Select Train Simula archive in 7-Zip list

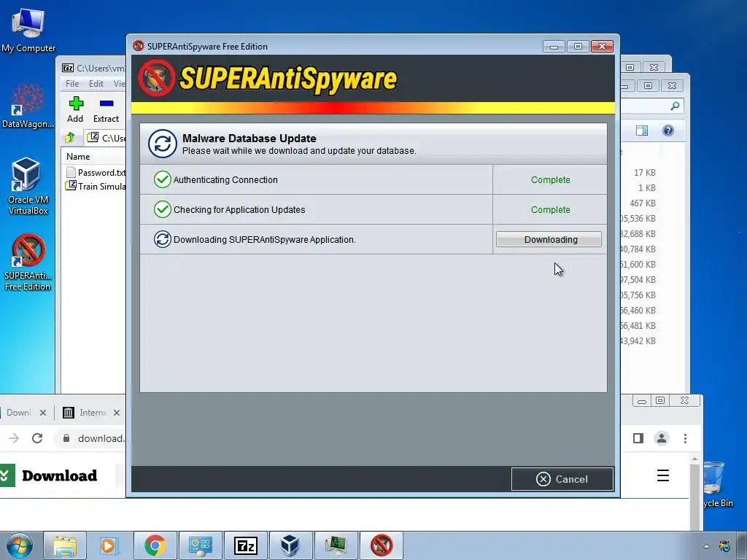(96, 186)
